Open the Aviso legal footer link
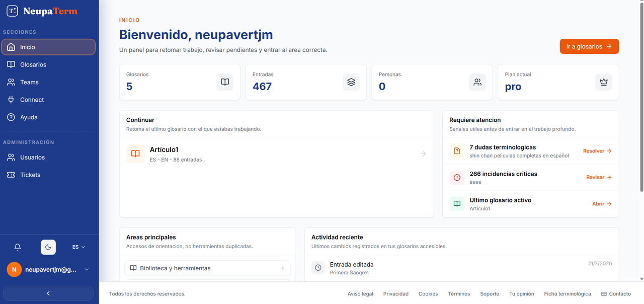Screen dimensions: 644x304 (x=360, y=294)
